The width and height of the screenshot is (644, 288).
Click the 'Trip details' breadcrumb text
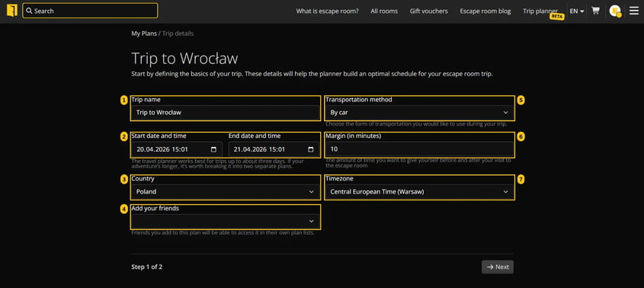point(178,34)
